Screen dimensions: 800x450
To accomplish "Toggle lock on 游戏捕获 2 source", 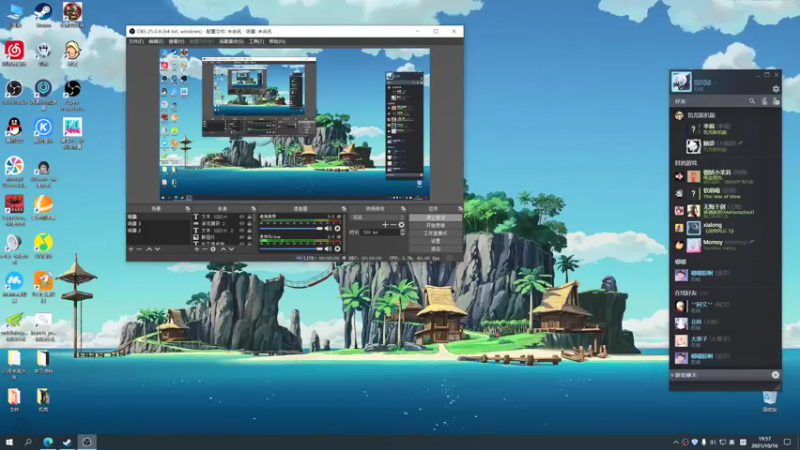I will click(249, 223).
